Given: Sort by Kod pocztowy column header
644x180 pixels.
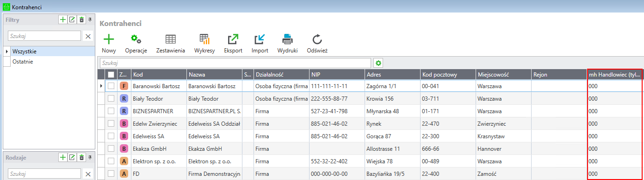Looking at the screenshot, I should tap(448, 74).
